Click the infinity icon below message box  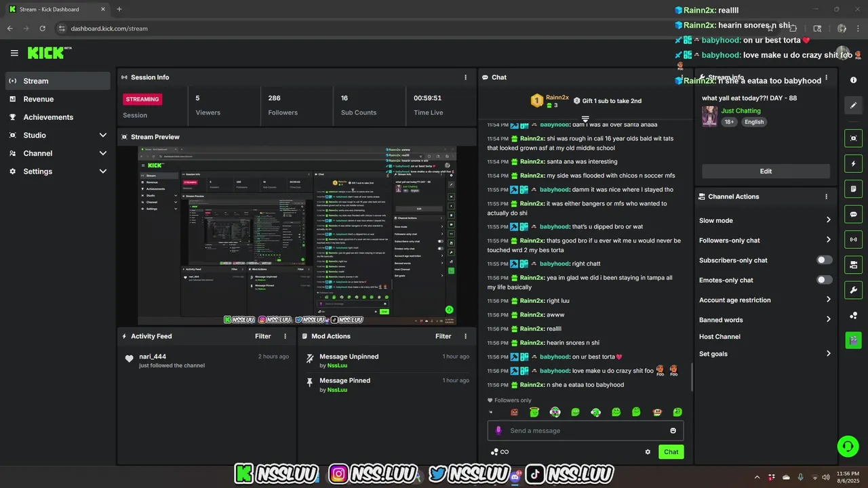click(505, 452)
